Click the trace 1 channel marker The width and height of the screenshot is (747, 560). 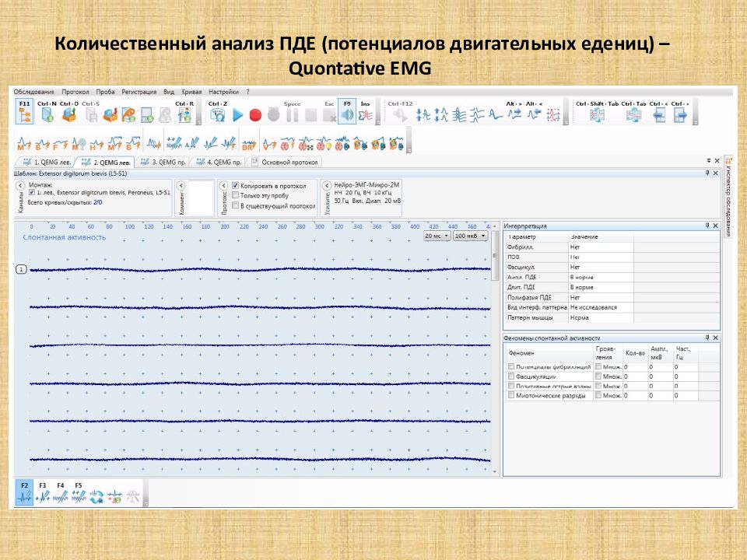[x=21, y=270]
